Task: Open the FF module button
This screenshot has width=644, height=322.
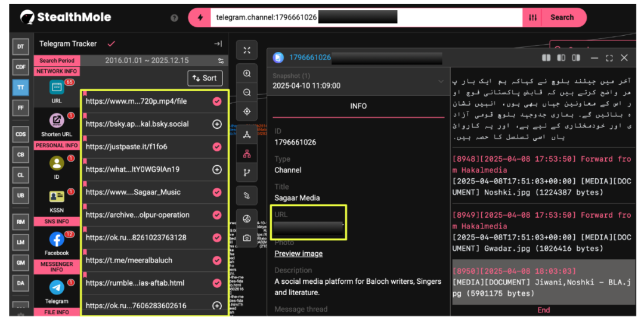Action: pos(20,108)
